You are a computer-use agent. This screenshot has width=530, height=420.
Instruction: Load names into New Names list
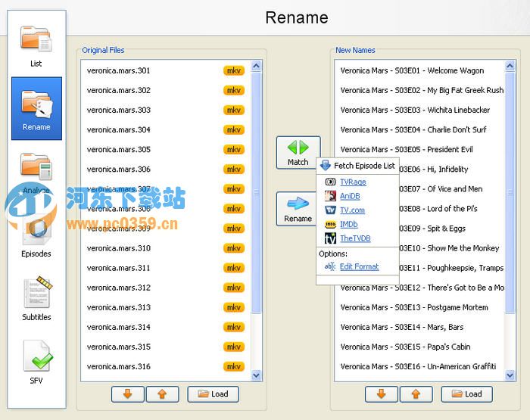tap(467, 394)
